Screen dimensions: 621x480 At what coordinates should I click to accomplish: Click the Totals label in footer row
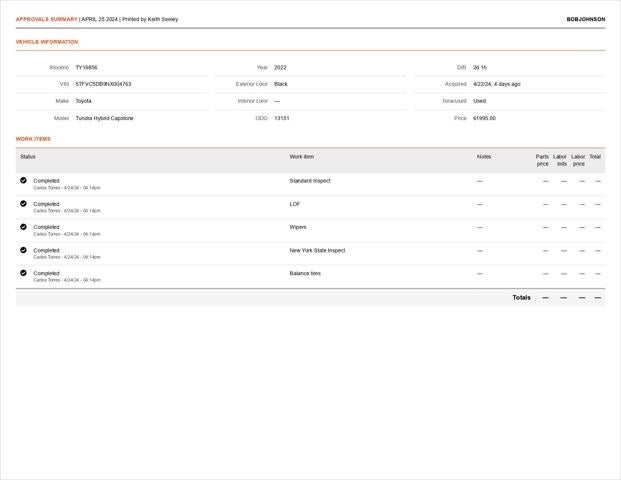522,297
